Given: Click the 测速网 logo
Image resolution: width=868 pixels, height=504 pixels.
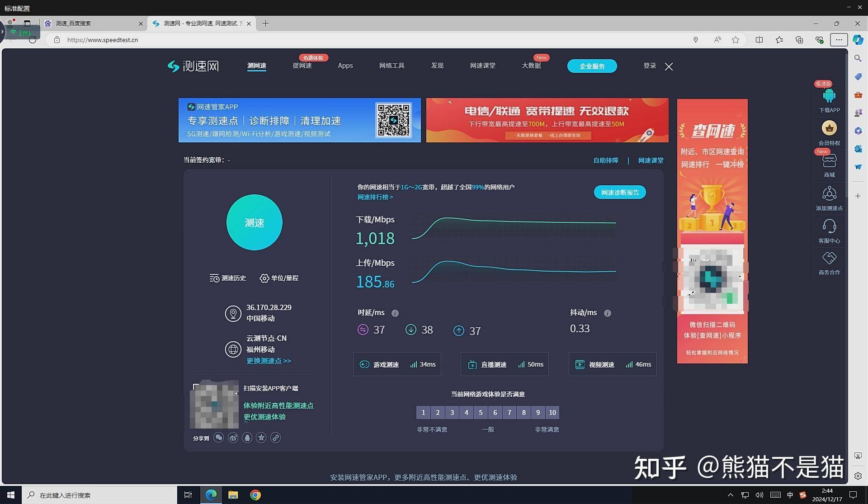Looking at the screenshot, I should coord(193,66).
